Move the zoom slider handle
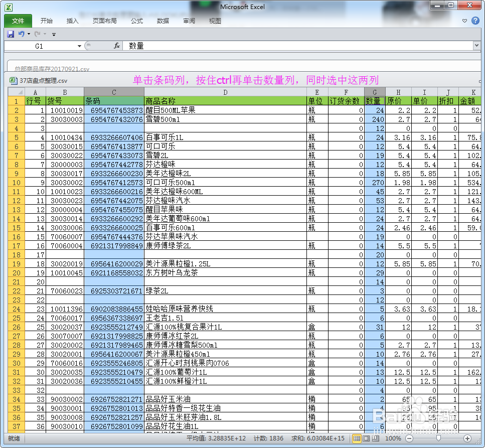This screenshot has height=448, width=485. [438, 438]
